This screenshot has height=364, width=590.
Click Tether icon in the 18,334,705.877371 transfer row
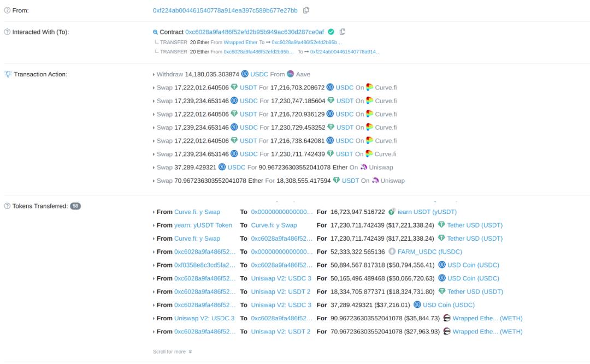442,291
